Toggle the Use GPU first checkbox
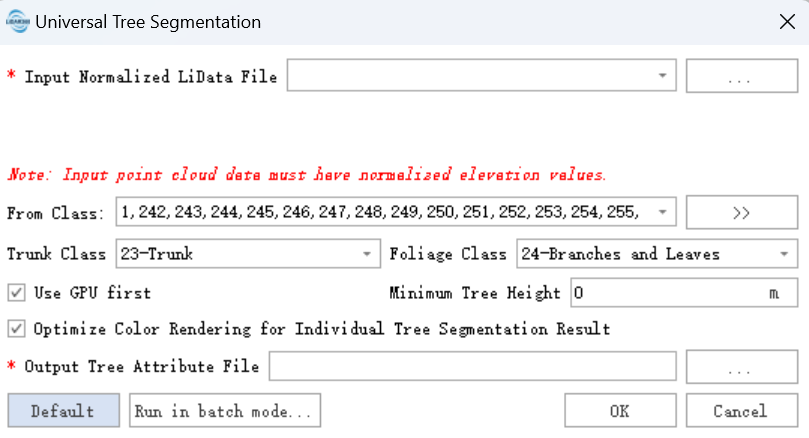This screenshot has height=438, width=809. (x=17, y=293)
